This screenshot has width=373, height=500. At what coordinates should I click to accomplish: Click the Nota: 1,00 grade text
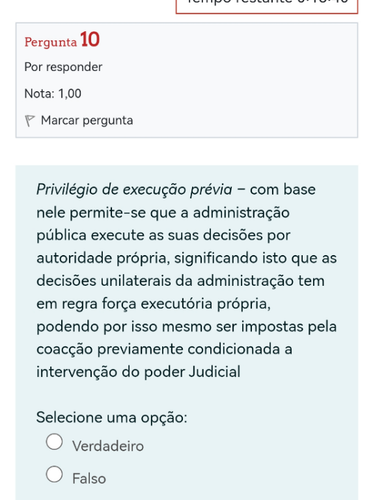click(53, 94)
